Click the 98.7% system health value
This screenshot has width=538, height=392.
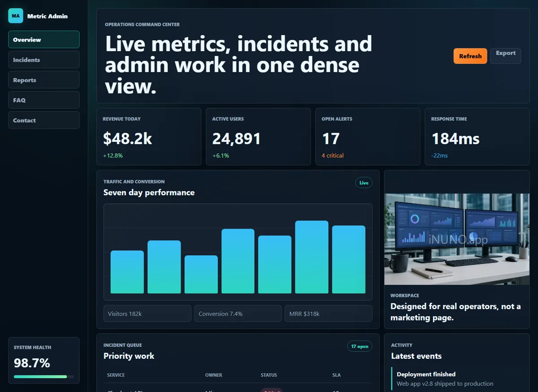coord(32,363)
